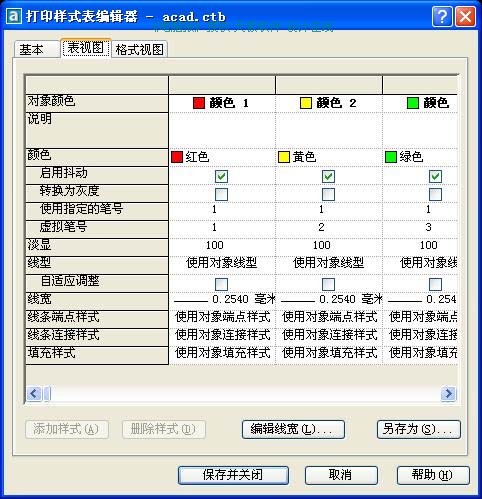Enable 转换为灰度 for 颜色 2
The height and width of the screenshot is (499, 482).
point(328,194)
